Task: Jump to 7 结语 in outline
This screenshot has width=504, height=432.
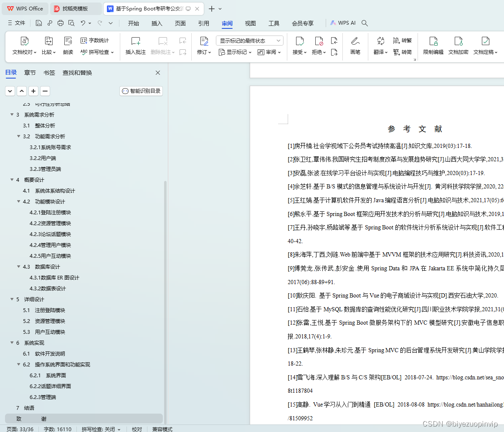Action: 25,408
